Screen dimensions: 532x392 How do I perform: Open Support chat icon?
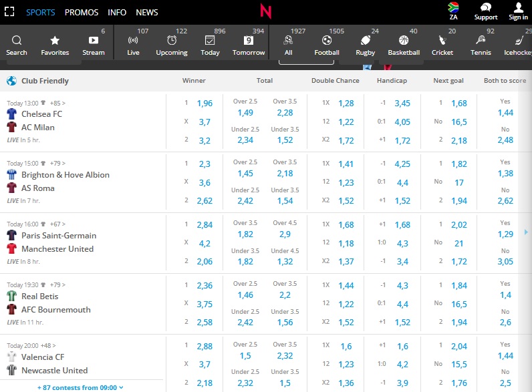486,7
